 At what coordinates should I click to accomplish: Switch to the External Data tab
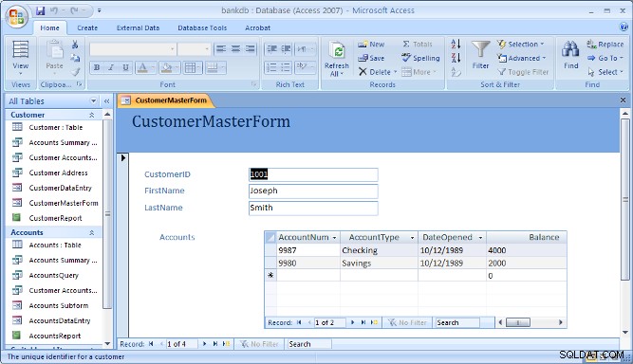point(138,27)
